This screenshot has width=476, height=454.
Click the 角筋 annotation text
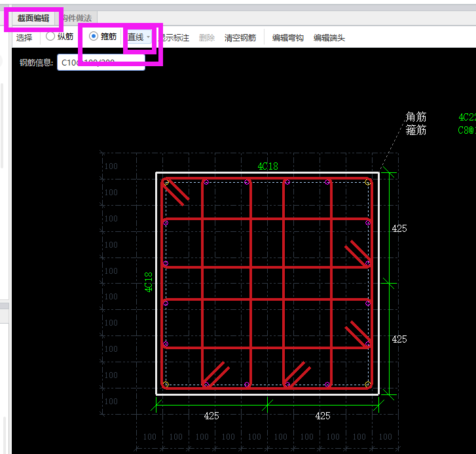coord(416,117)
